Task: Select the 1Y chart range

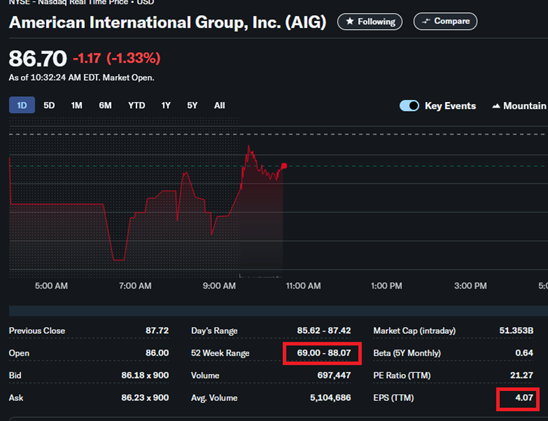Action: (x=166, y=105)
